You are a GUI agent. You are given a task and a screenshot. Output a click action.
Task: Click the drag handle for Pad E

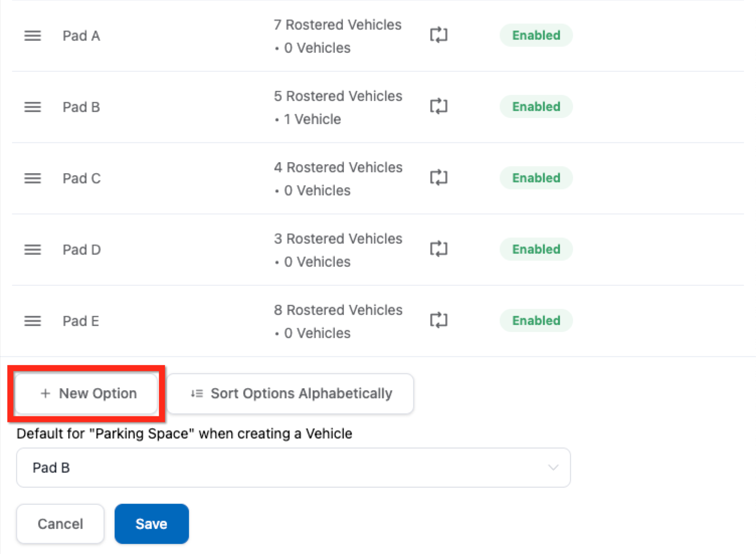pos(33,321)
